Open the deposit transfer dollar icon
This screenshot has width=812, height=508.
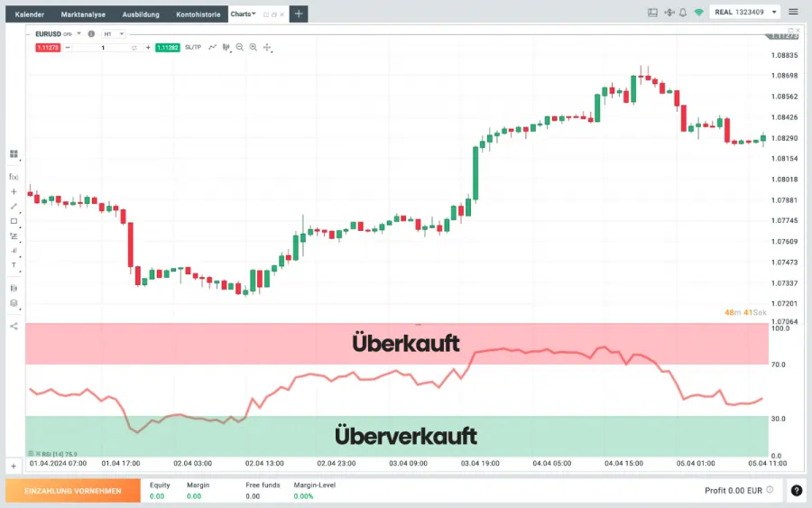[669, 13]
